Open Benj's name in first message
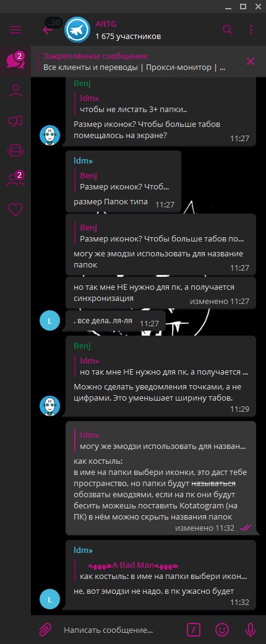This screenshot has height=644, width=266. point(82,84)
